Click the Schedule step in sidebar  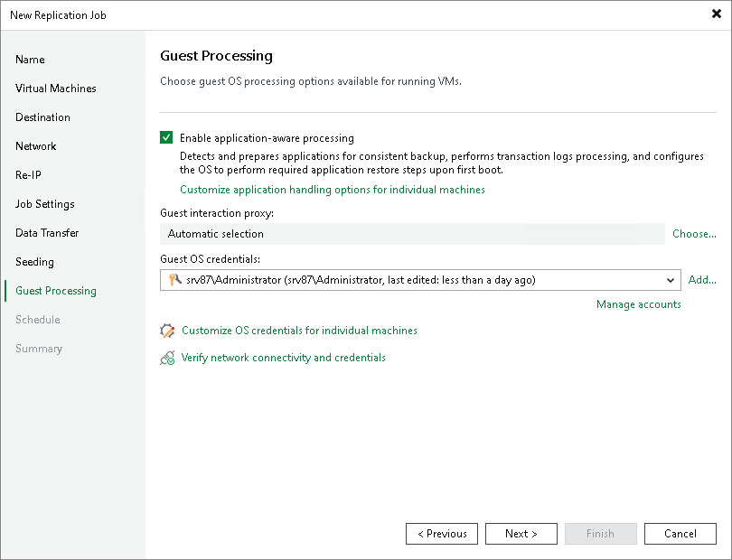[37, 320]
